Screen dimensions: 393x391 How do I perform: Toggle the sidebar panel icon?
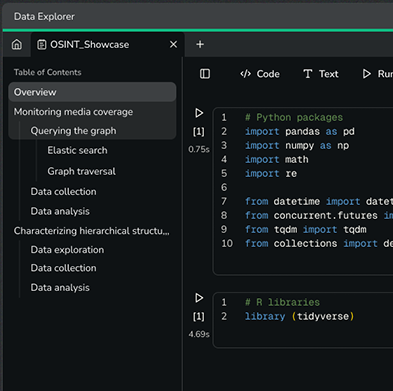[205, 74]
